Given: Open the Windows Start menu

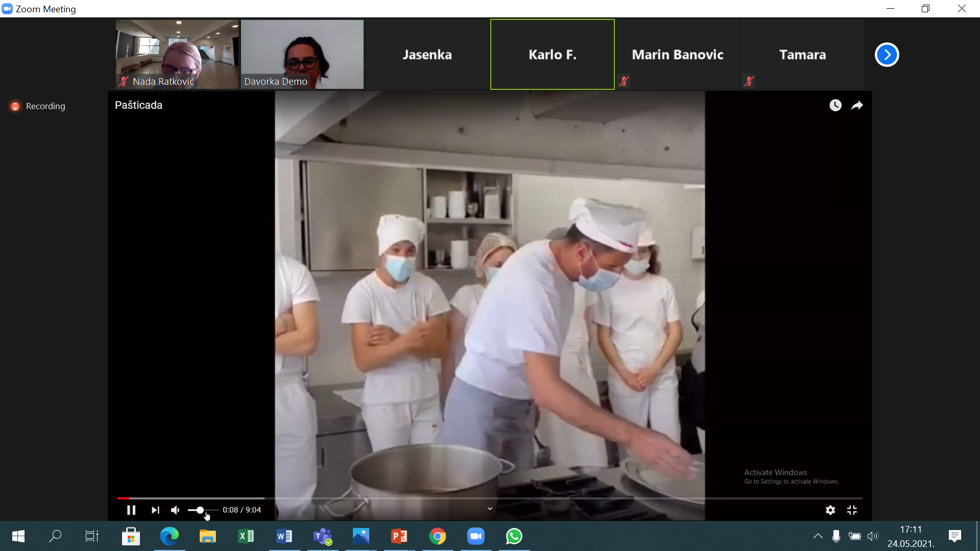Looking at the screenshot, I should [x=18, y=536].
